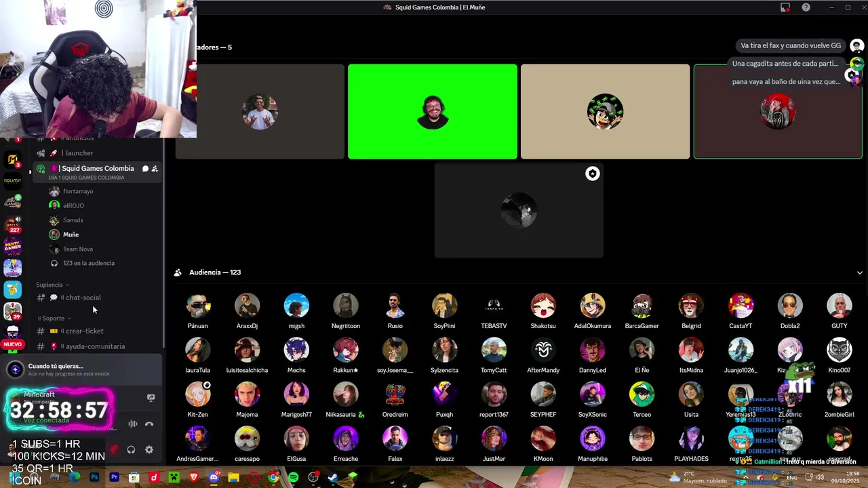Open chat on Squid Games Colombia channel
868x488 pixels.
point(145,169)
